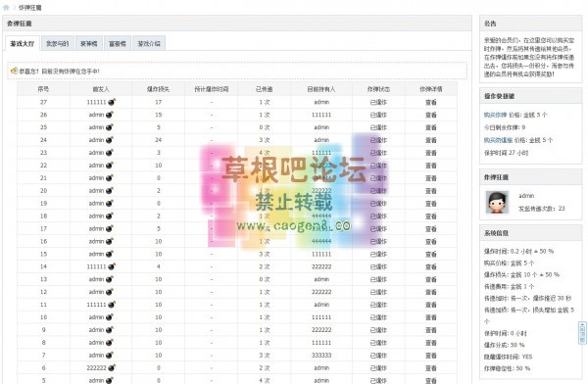Click the bomb icon in row 24
Image resolution: width=588 pixels, height=384 pixels.
[x=109, y=140]
